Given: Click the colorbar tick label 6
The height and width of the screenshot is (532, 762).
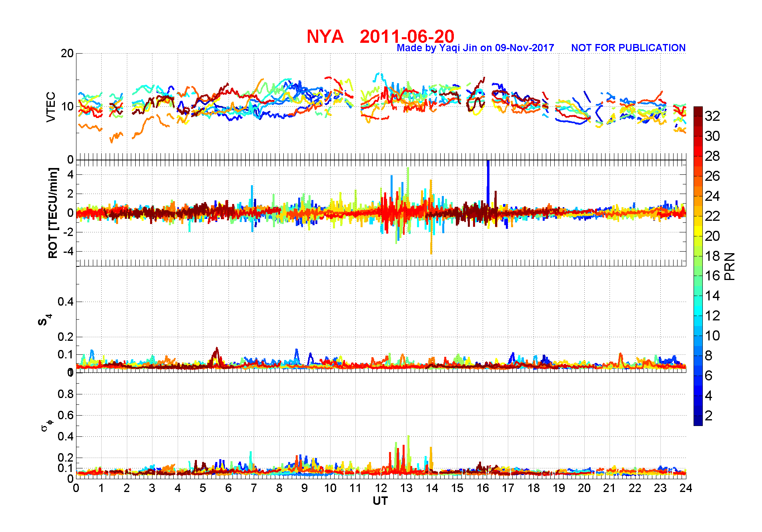Looking at the screenshot, I should tap(708, 376).
